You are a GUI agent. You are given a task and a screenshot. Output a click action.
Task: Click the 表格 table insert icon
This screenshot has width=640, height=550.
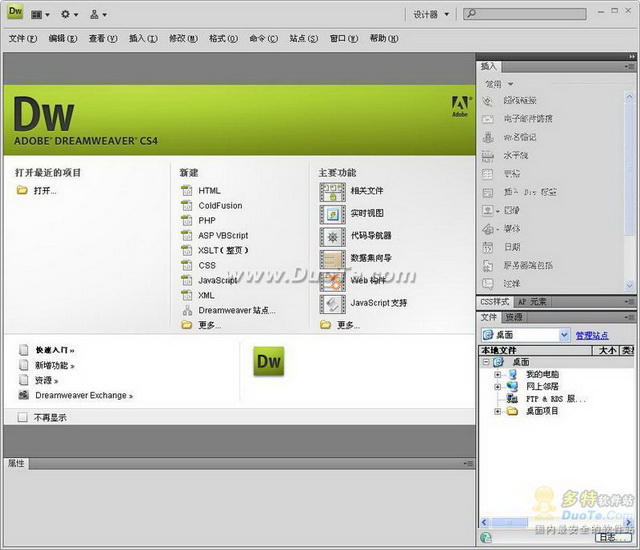(x=488, y=174)
